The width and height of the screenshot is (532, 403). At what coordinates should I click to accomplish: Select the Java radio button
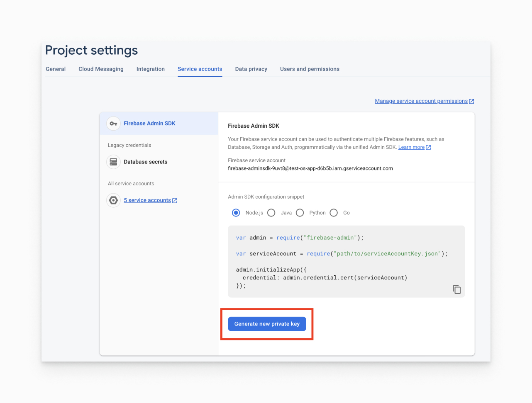coord(271,213)
